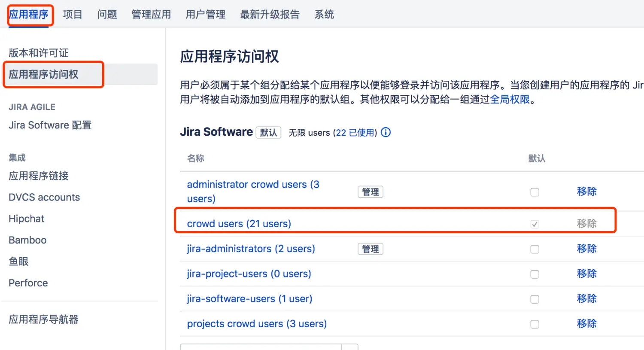Click the info icon beside 22 已使用

[386, 132]
